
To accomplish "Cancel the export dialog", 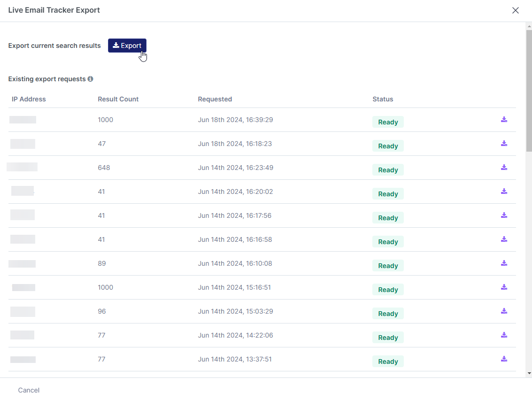I will point(29,390).
